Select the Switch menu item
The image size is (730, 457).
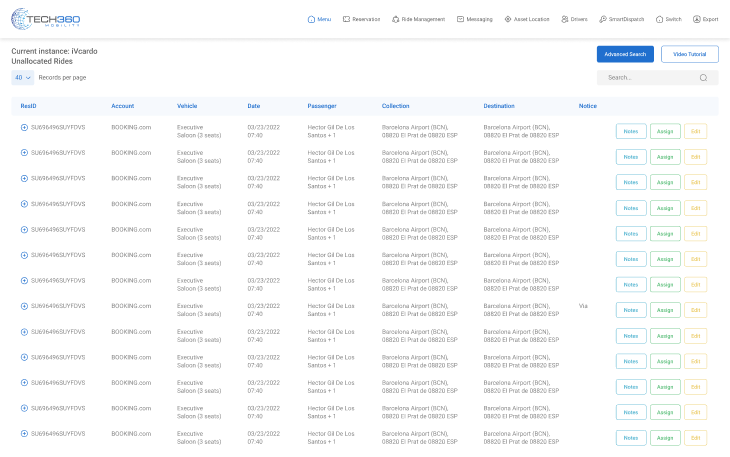coord(669,19)
